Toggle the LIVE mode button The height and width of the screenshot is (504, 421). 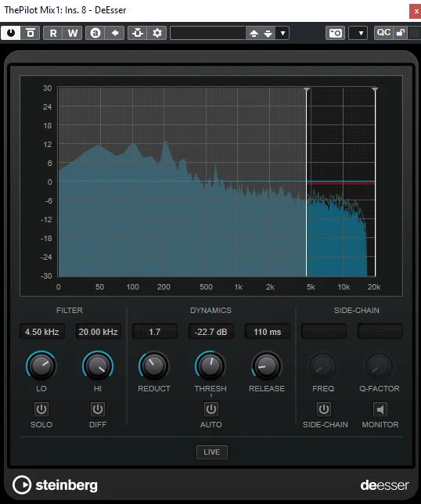click(212, 452)
